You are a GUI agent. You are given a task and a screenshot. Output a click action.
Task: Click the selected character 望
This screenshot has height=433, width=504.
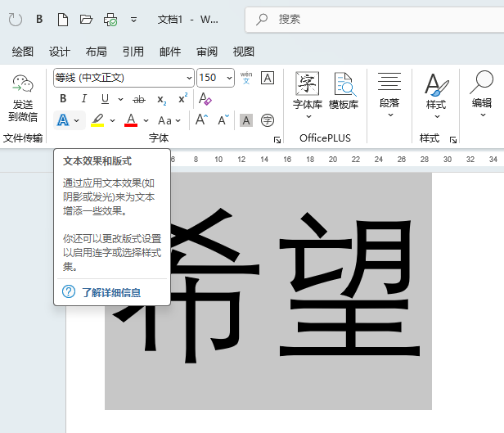point(349,284)
